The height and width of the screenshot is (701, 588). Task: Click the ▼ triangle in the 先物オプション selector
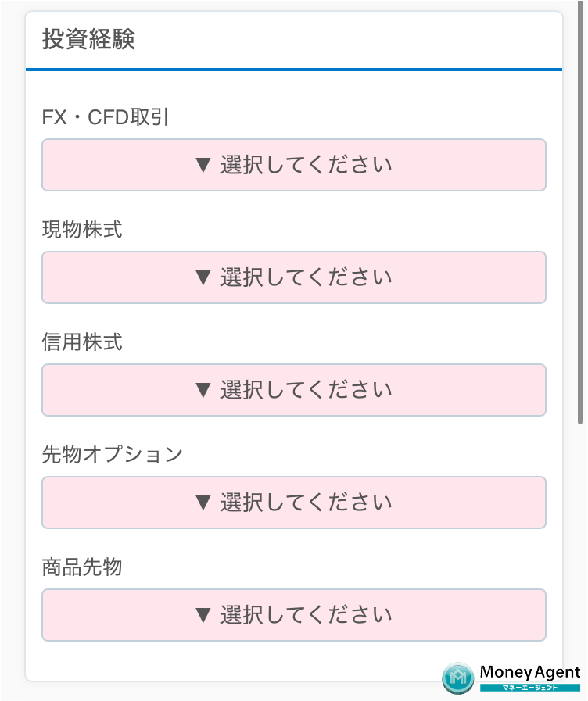click(203, 503)
